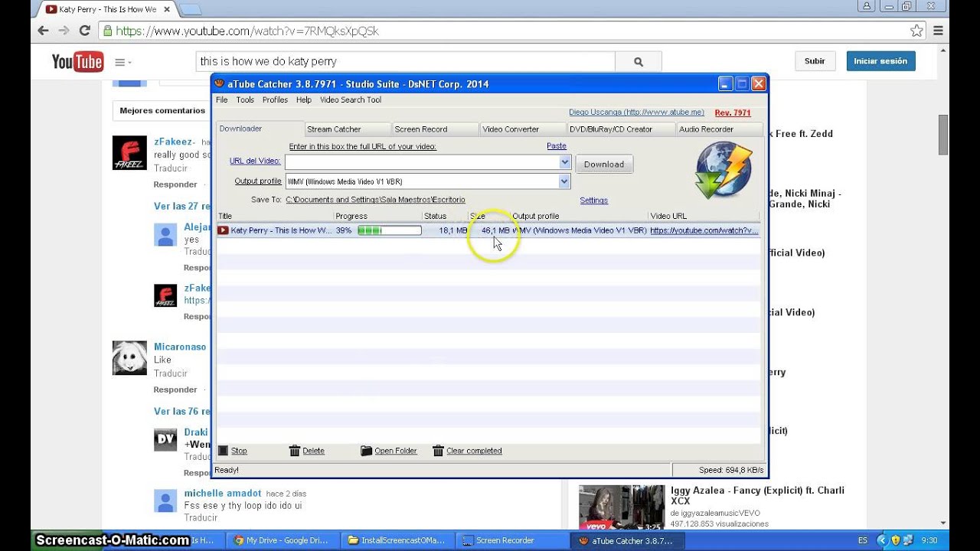This screenshot has height=551, width=980.
Task: Click into the URL del Video field
Action: (422, 162)
